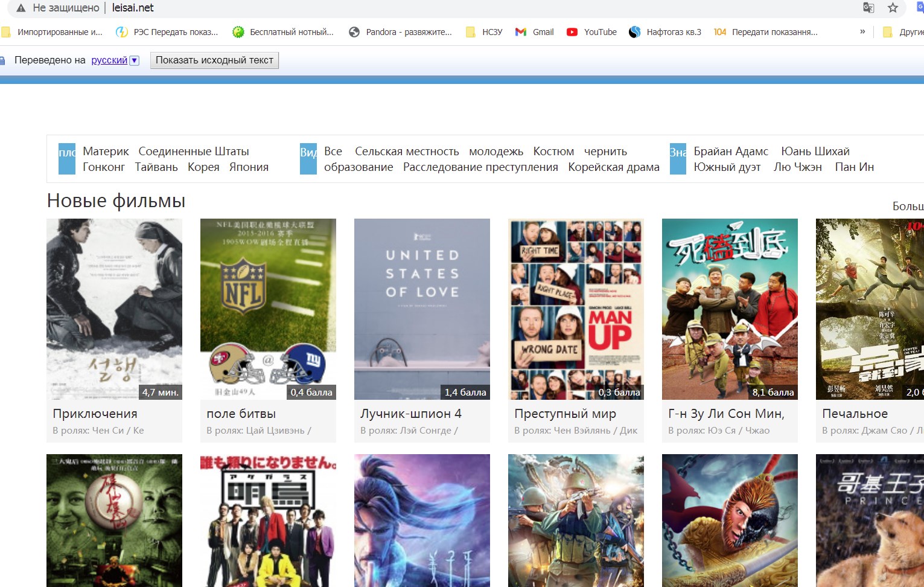Viewport: 924px width, 587px height.
Task: Open the translation language dropdown arrow
Action: click(x=135, y=60)
